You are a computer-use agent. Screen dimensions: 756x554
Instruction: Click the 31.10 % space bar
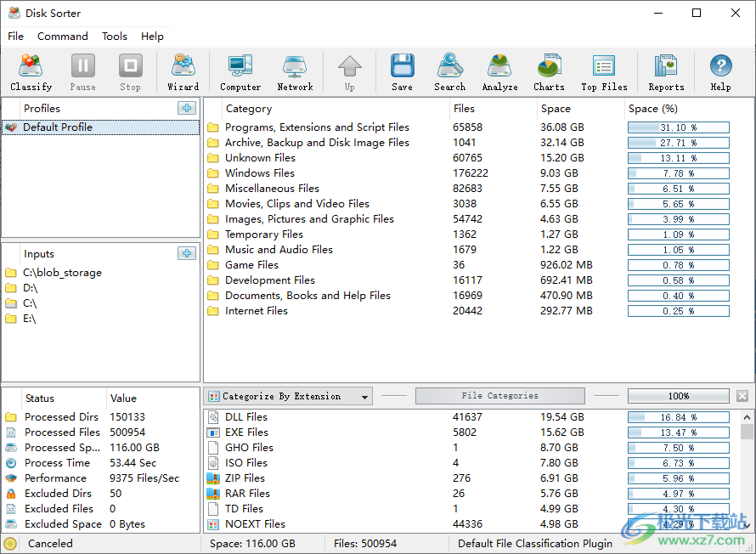679,127
